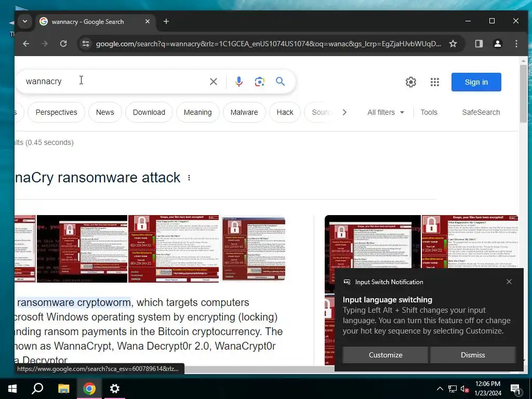
Task: Click the Input Switch Notification title
Action: (x=389, y=282)
